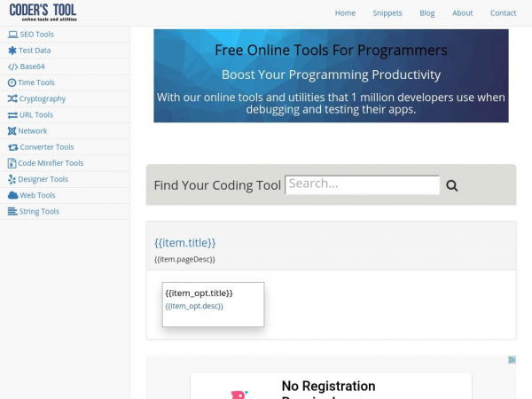Click the Code Minifier file icon
Screen dimensions: 532x399
pos(12,163)
